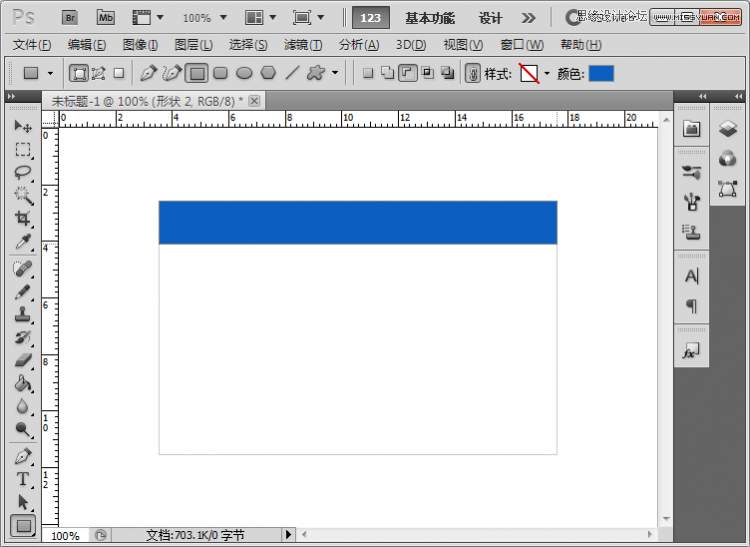Select the Lasso tool
The width and height of the screenshot is (750, 547).
pos(23,172)
